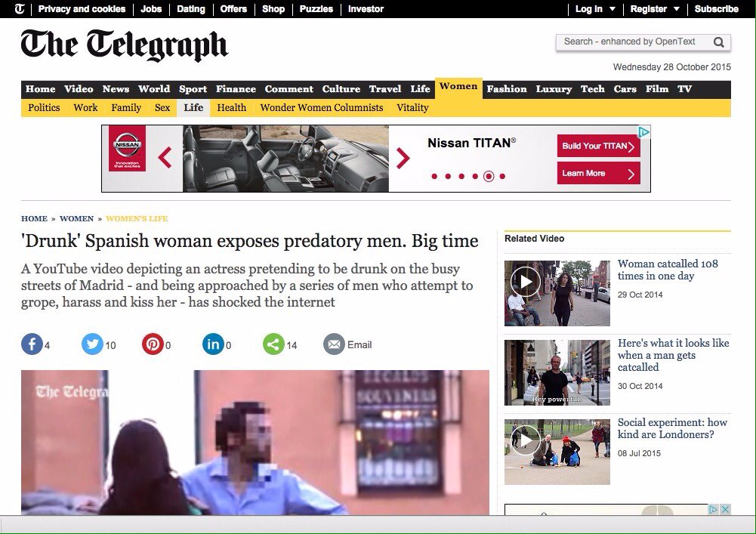
Task: Open 'Here's what it looks like when a man gets catcalled'
Action: click(x=673, y=355)
